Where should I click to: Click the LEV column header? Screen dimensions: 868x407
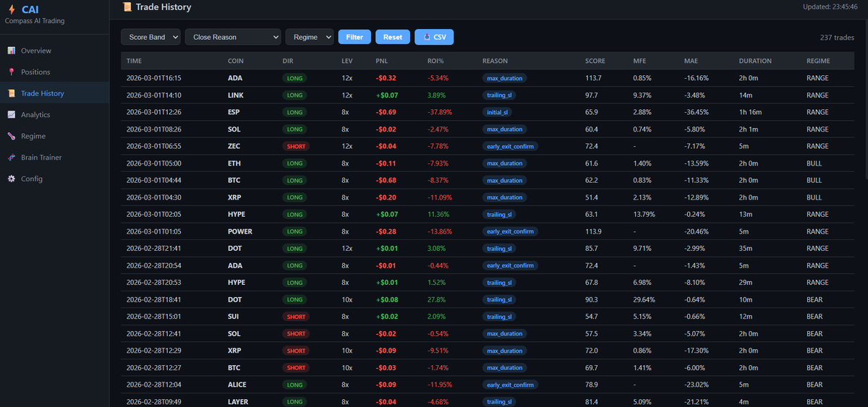tap(347, 61)
